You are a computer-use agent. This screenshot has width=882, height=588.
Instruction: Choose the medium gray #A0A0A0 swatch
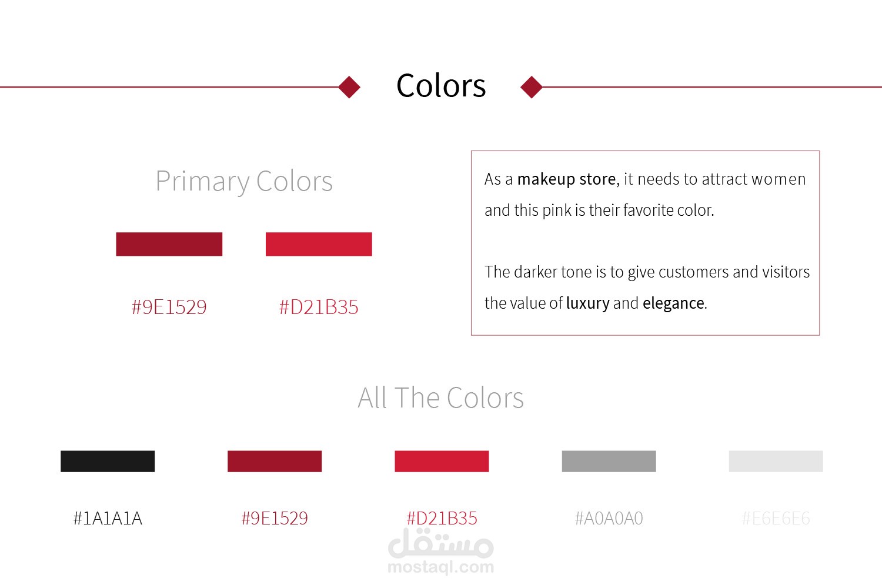(609, 461)
